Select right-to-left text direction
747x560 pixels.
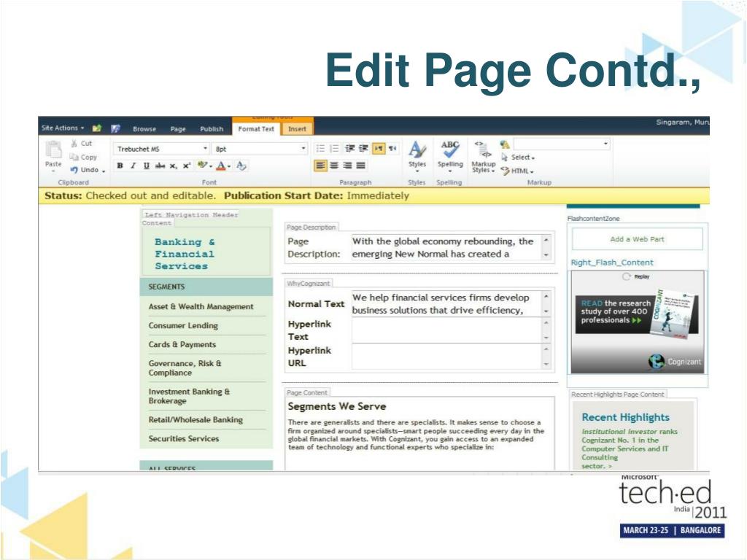pyautogui.click(x=392, y=149)
